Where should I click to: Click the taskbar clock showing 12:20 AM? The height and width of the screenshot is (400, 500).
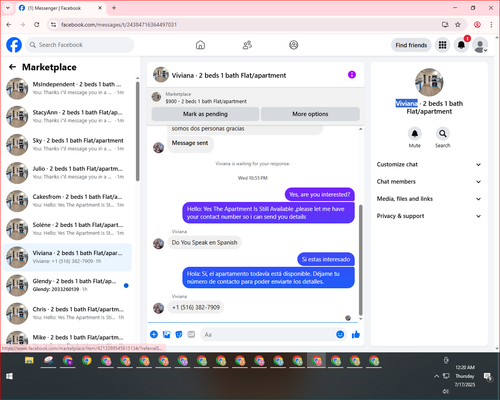coord(465,376)
